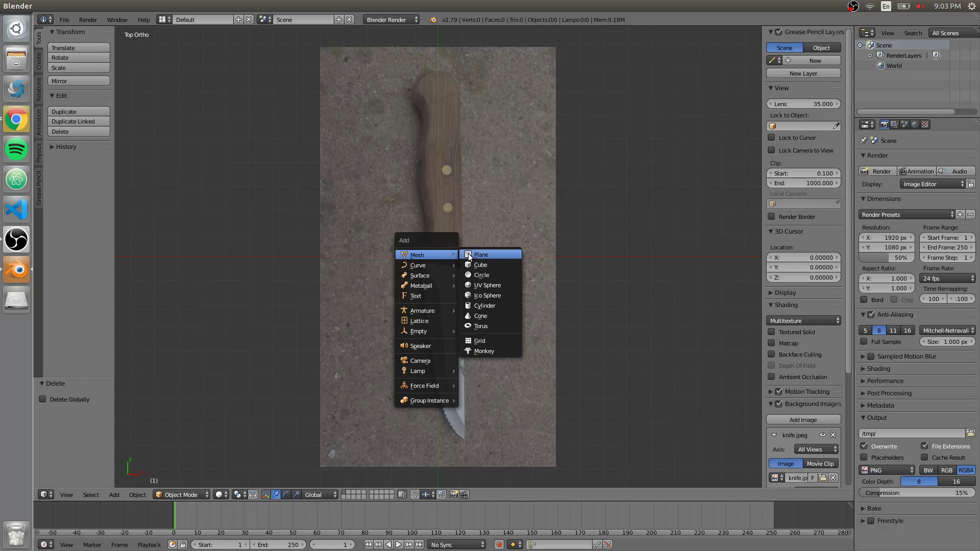Open the Object Mode dropdown
The image size is (980, 551).
(182, 495)
